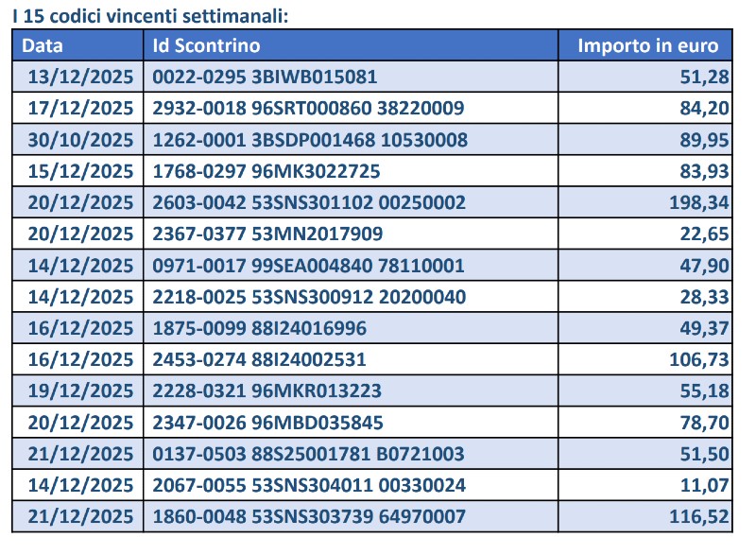Select the date cell 19/12/2025
This screenshot has height=555, width=756.
pos(78,391)
